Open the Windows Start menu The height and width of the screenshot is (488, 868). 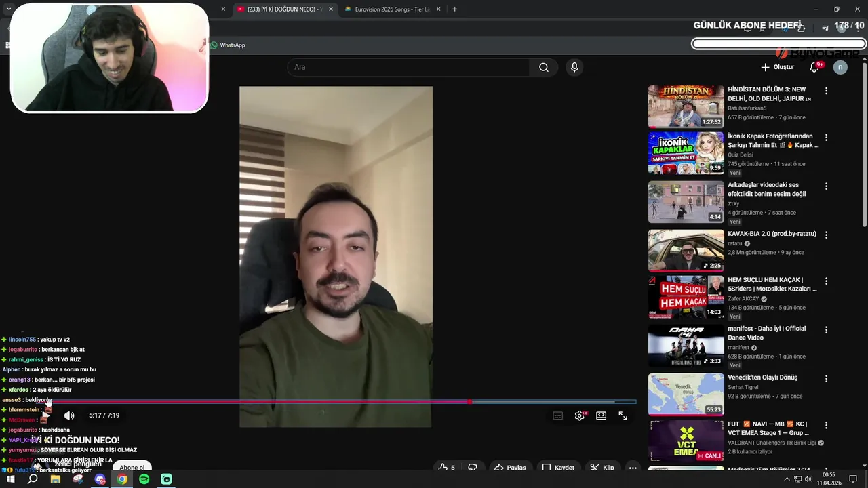click(10, 479)
